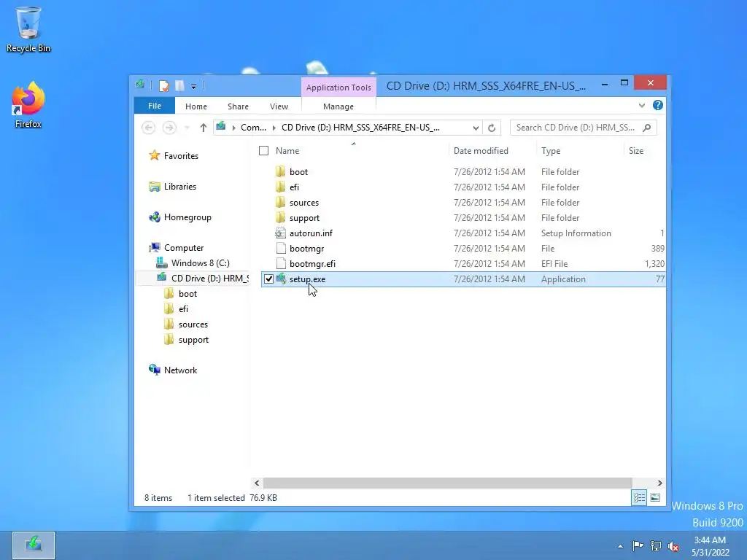Click the setup taskbar button
This screenshot has height=560, width=747.
click(34, 545)
